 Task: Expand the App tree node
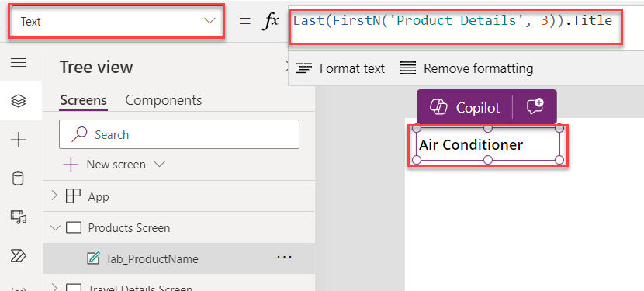pos(54,196)
